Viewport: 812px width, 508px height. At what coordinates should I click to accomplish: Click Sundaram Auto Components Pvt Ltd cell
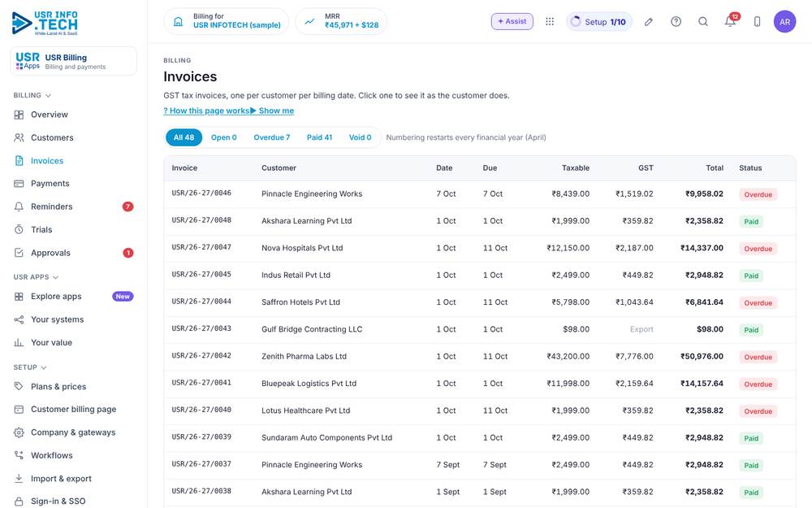[x=326, y=437]
